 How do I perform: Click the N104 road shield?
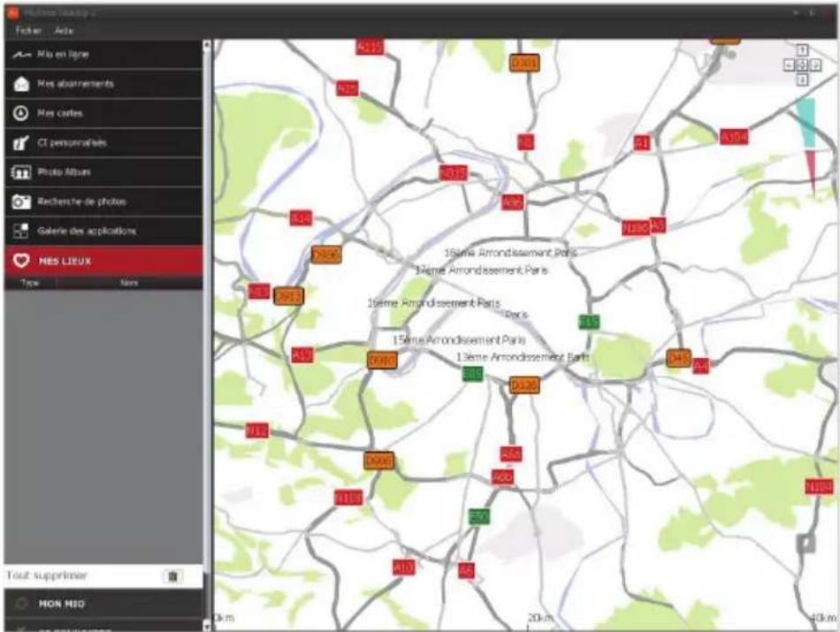pyautogui.click(x=819, y=487)
